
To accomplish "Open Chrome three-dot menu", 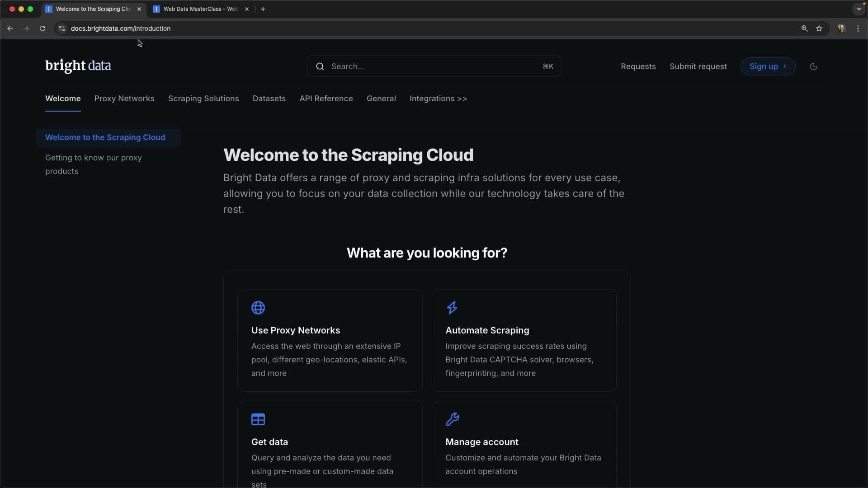I will pos(858,28).
